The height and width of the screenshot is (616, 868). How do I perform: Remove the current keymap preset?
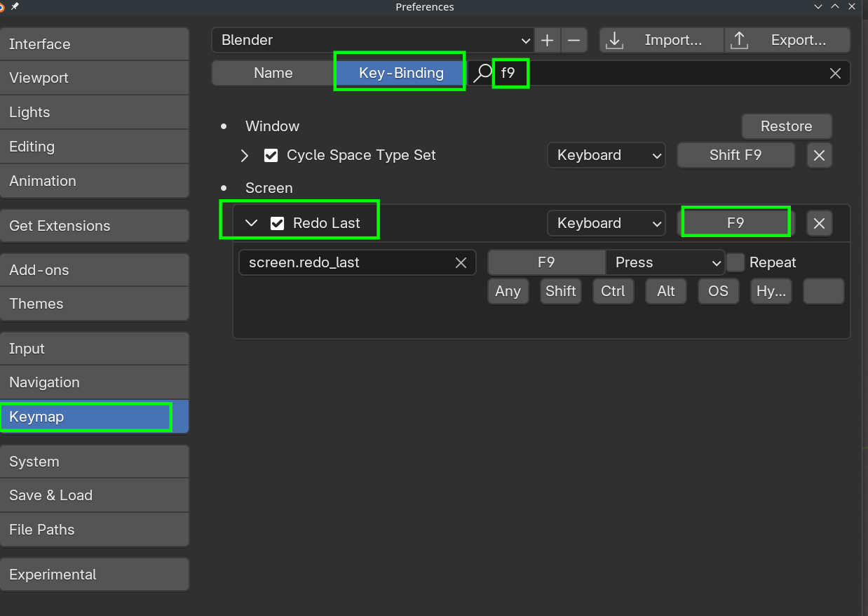click(574, 40)
